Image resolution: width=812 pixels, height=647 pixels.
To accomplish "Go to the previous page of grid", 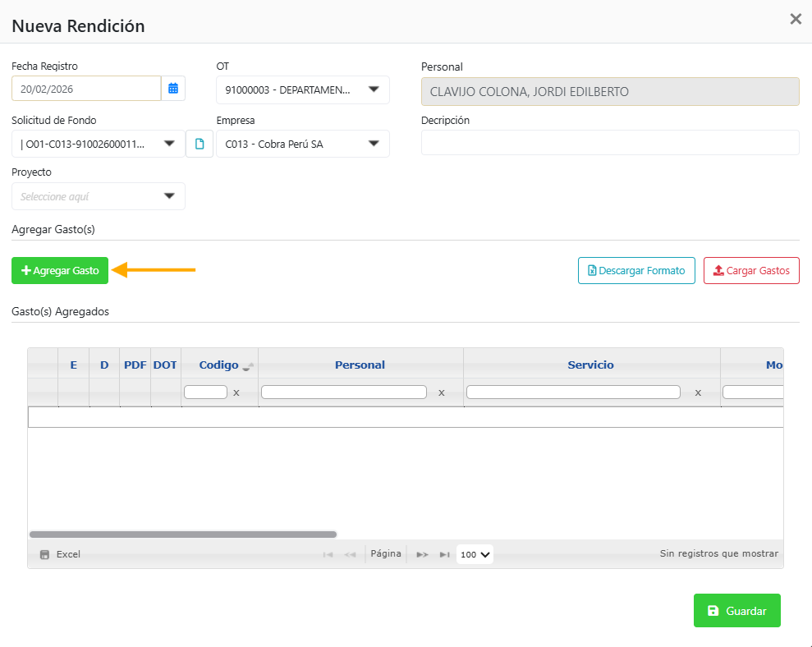I will [350, 555].
